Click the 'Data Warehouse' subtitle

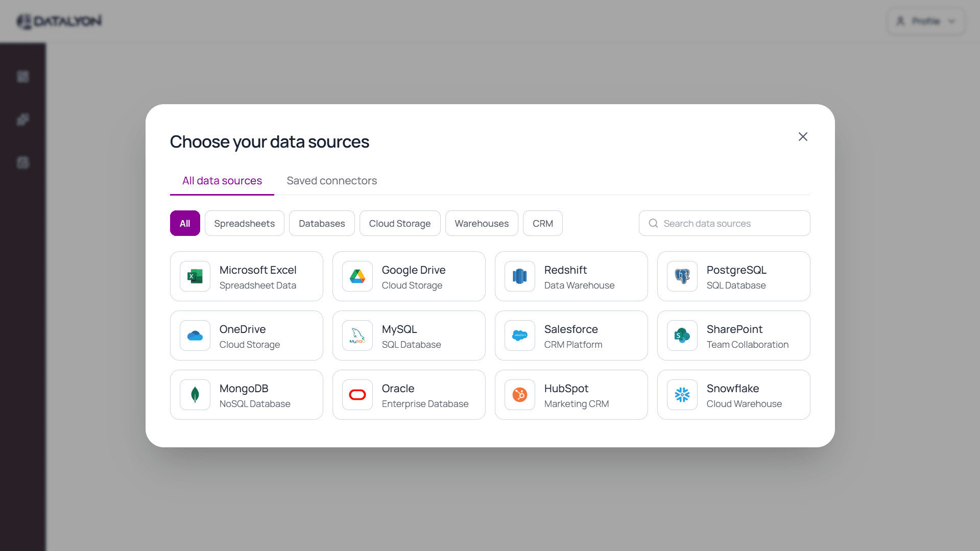tap(579, 285)
